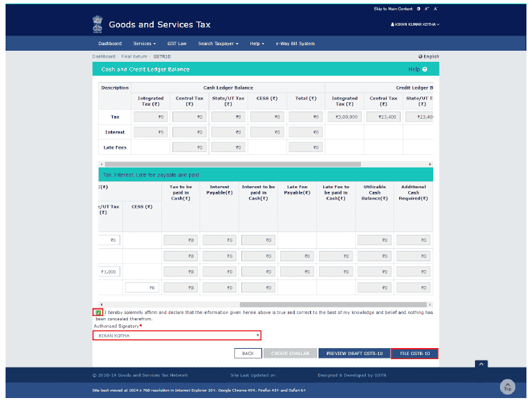Click the round Top button in footer

(x=508, y=387)
